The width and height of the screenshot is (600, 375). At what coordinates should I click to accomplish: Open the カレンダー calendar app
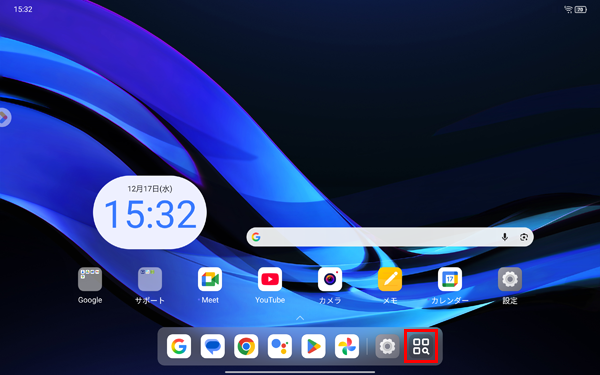tap(450, 279)
